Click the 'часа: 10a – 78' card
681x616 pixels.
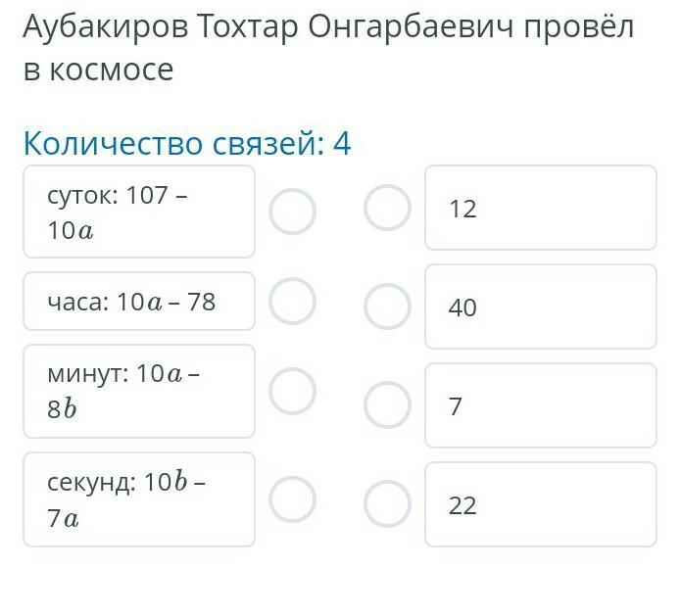(138, 302)
